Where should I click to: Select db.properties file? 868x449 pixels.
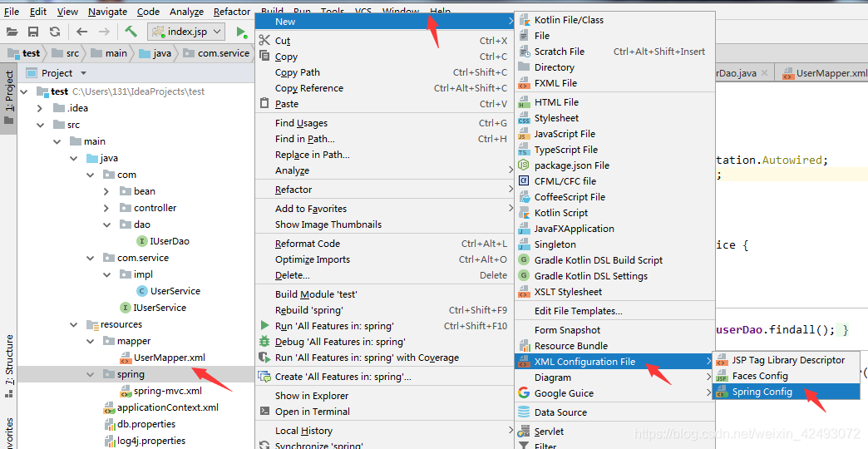click(x=140, y=424)
